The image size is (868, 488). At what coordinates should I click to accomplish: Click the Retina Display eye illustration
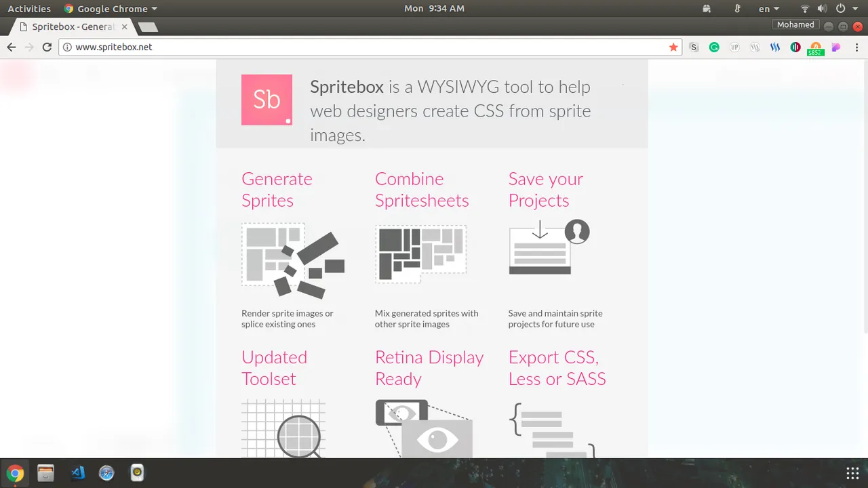[x=424, y=428]
